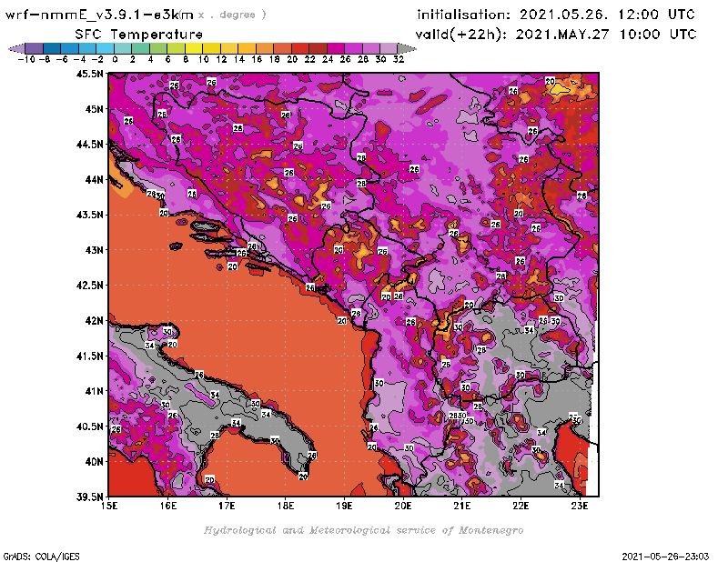The height and width of the screenshot is (562, 728).
Task: Select the 32 label on the color scale
Action: coord(399,59)
